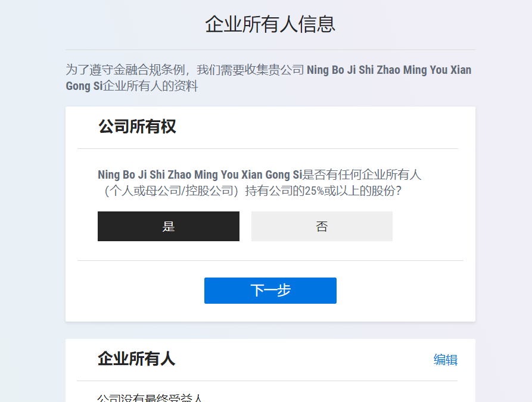This screenshot has width=532, height=402.
Task: Click the company name in the intro paragraph
Action: point(268,78)
